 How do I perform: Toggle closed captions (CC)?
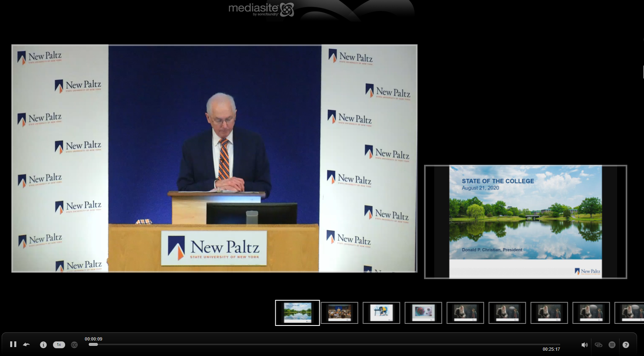coord(74,345)
